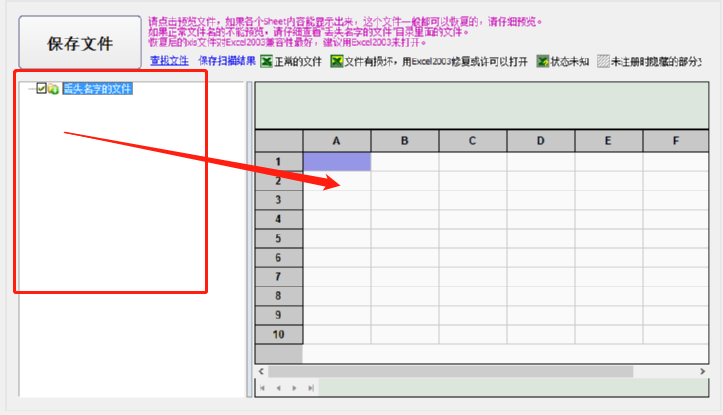723x415 pixels.
Task: Click the select-all corner of the grid
Action: [279, 141]
